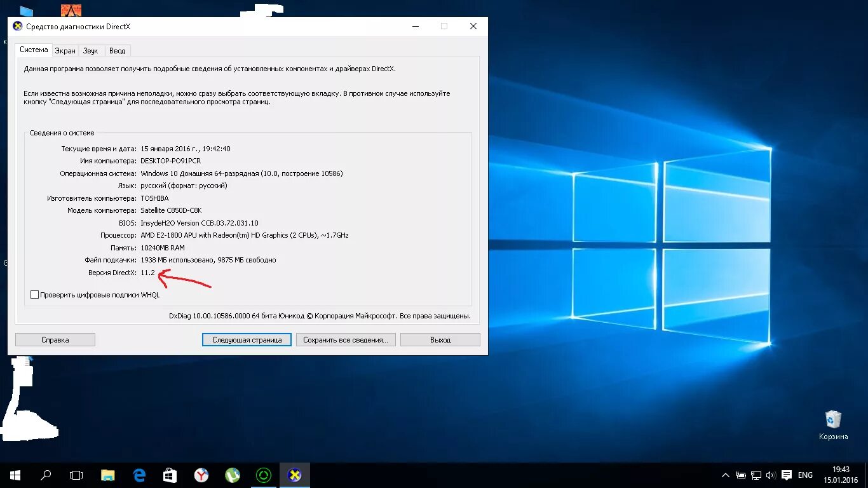The image size is (868, 488).
Task: Close the DirectX diagnostic window
Action: click(x=473, y=26)
